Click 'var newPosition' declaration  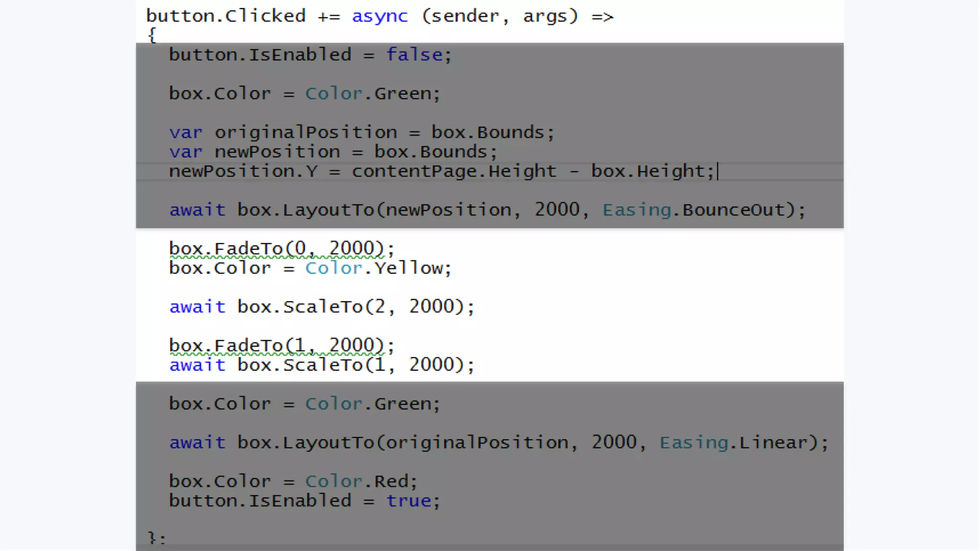click(x=254, y=152)
